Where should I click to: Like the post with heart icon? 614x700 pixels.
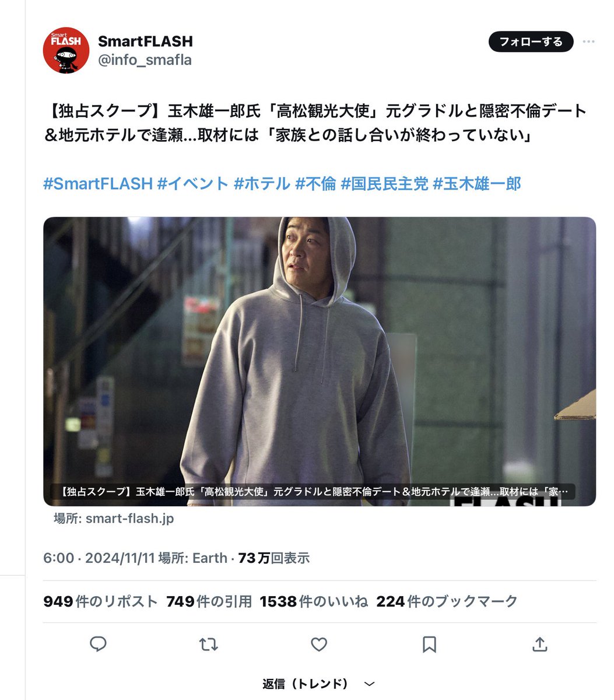[319, 644]
